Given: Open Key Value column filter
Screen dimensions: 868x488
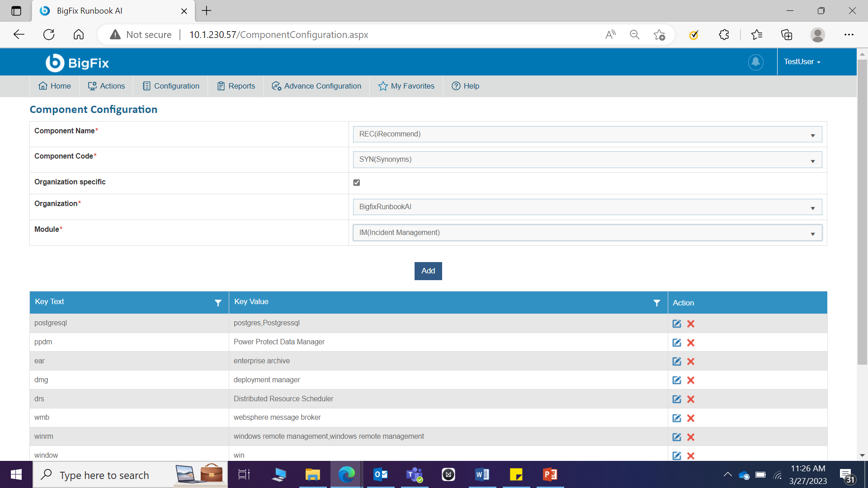Looking at the screenshot, I should 656,303.
